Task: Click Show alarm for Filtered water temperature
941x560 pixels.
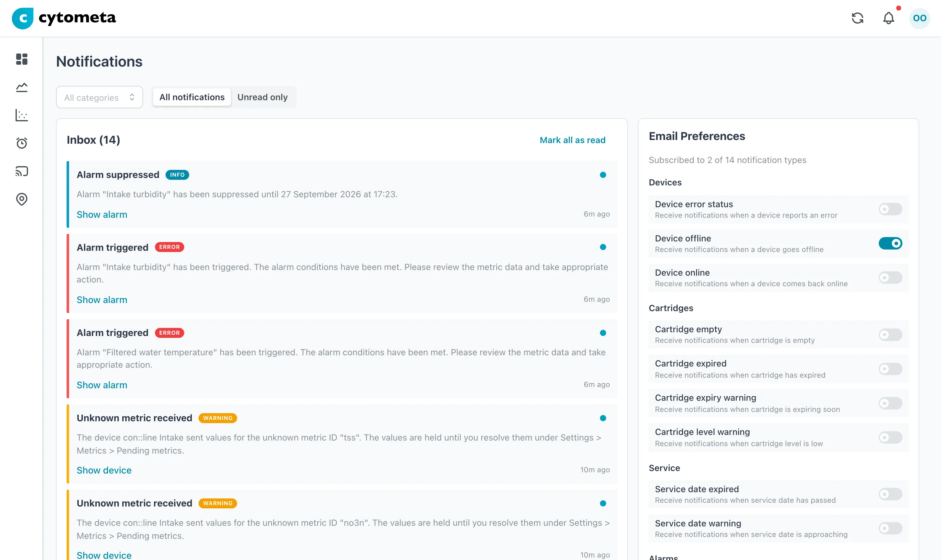Action: pos(102,385)
